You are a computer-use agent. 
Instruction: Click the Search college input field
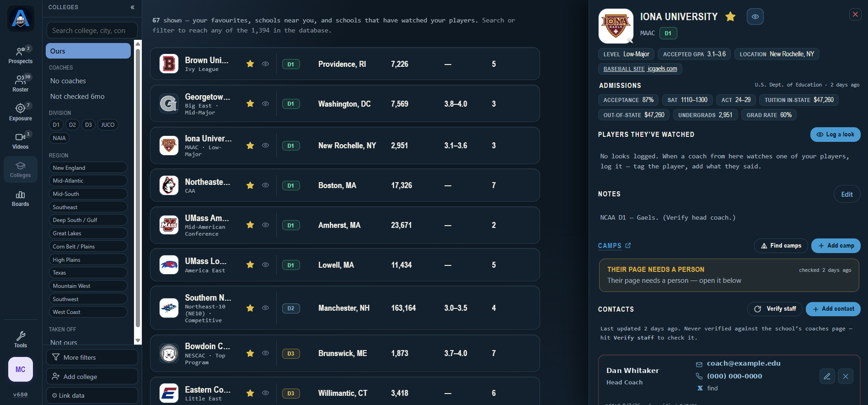coord(92,31)
